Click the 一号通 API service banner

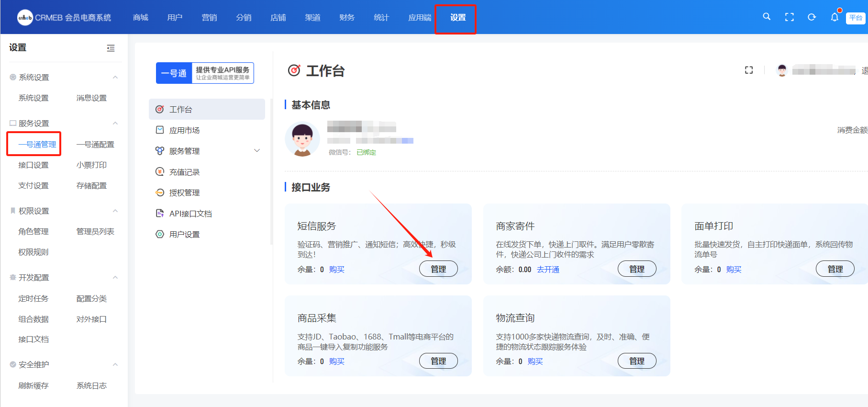[205, 73]
